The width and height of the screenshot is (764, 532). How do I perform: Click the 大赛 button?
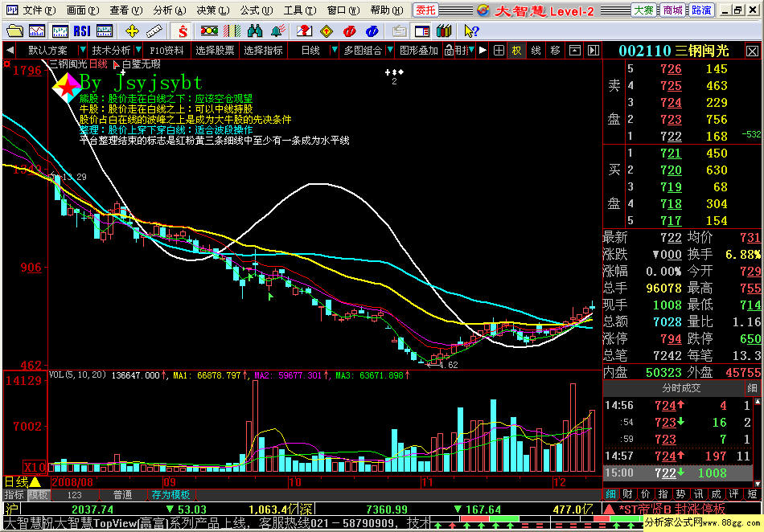(x=643, y=10)
